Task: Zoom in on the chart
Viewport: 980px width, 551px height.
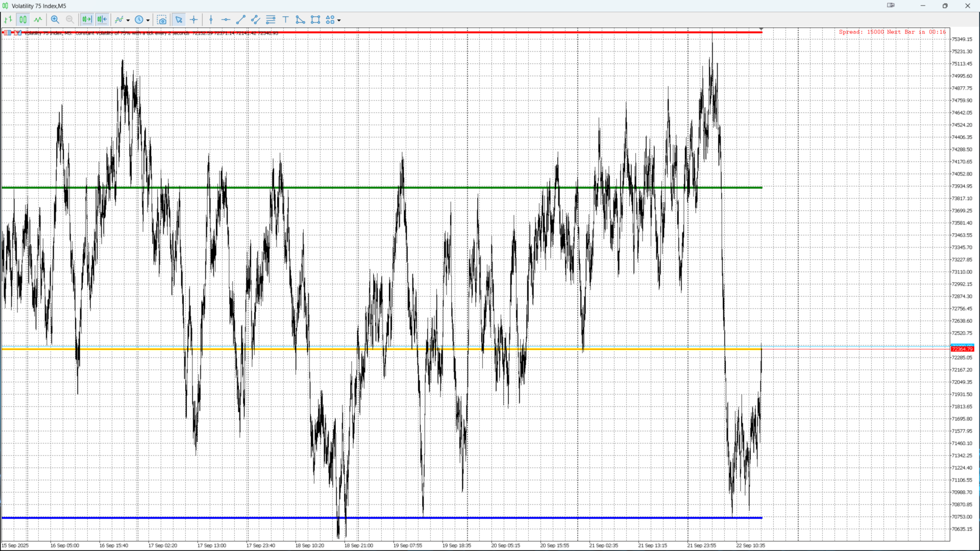Action: [55, 20]
